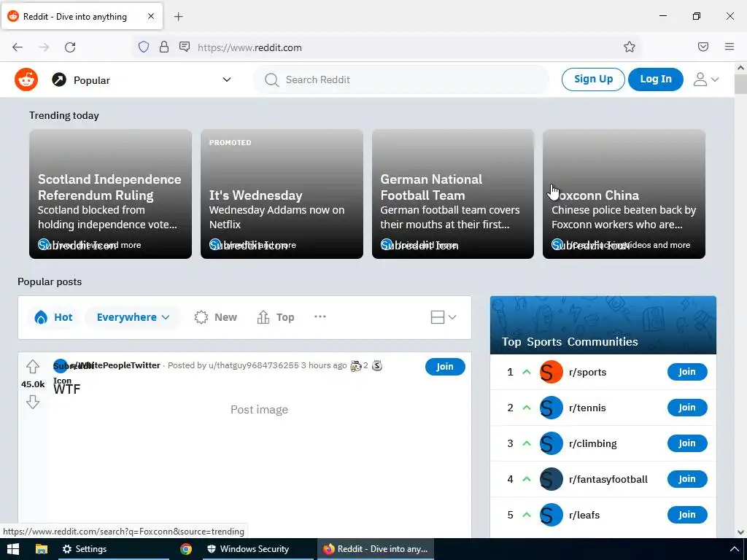Click the Reddit logo icon
The image size is (747, 560).
point(26,79)
